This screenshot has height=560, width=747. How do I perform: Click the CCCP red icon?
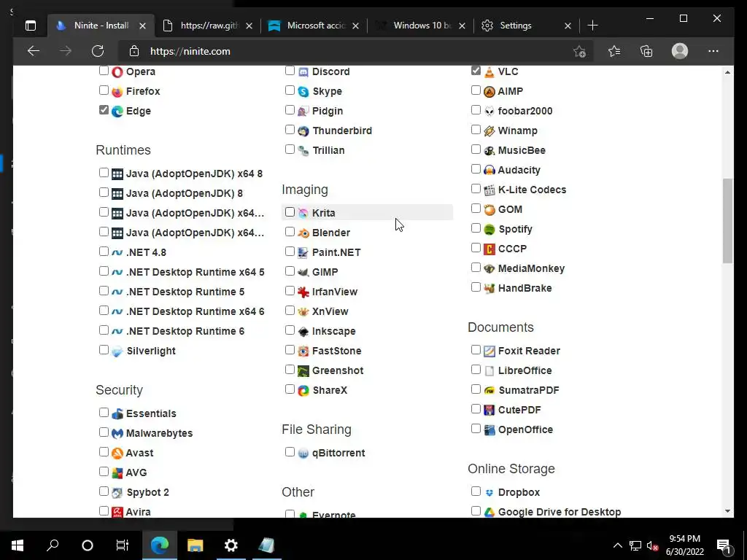(489, 249)
